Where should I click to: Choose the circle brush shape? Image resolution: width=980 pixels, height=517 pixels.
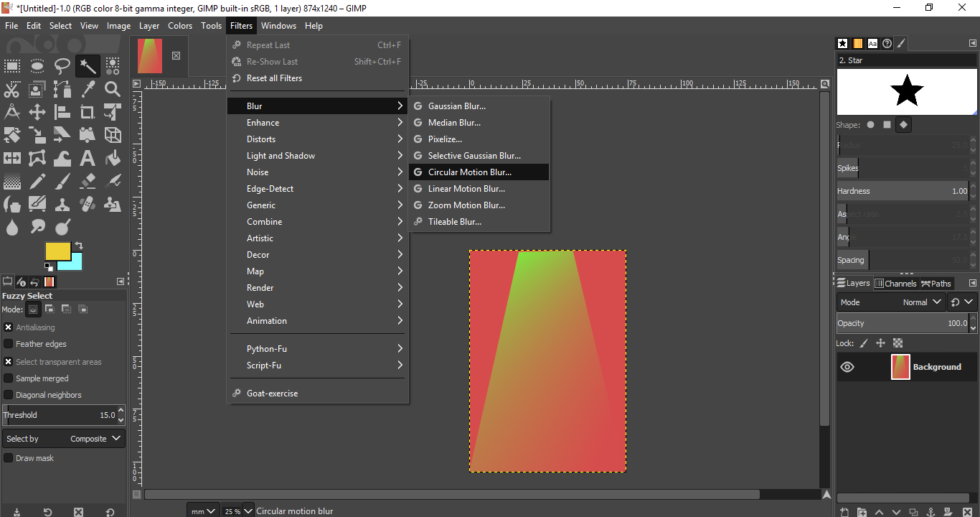pyautogui.click(x=870, y=124)
